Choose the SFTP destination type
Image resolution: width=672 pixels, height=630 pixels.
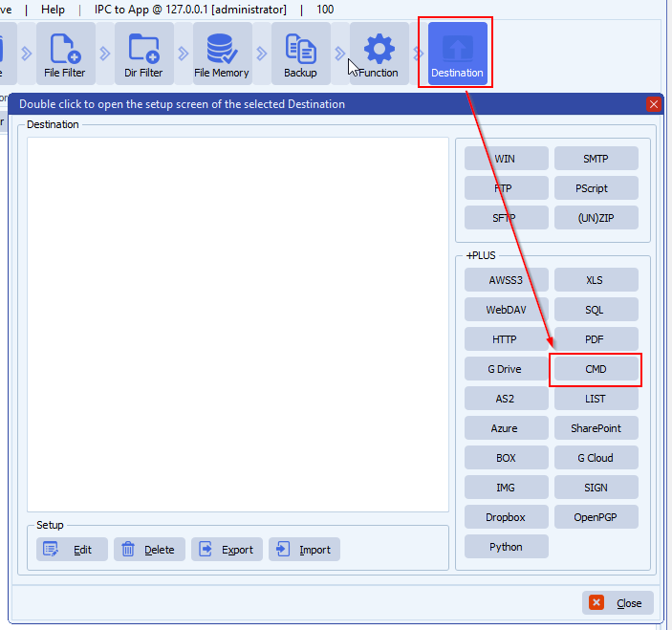point(506,218)
